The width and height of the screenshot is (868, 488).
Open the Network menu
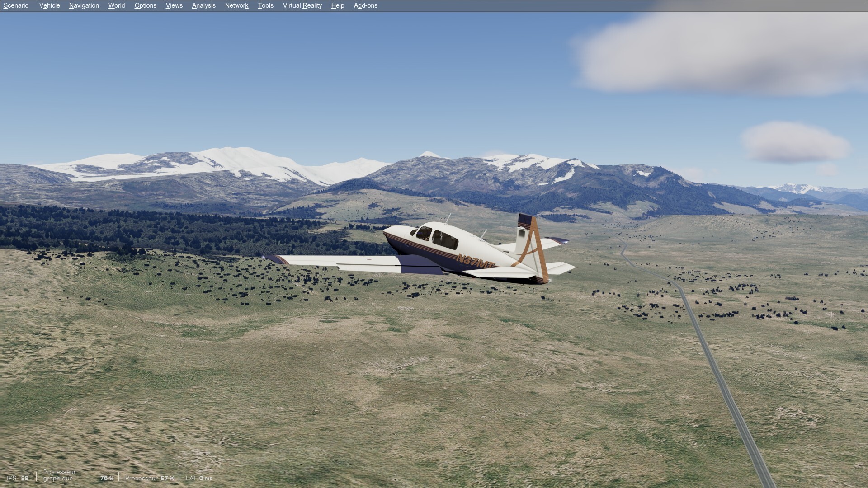tap(236, 5)
